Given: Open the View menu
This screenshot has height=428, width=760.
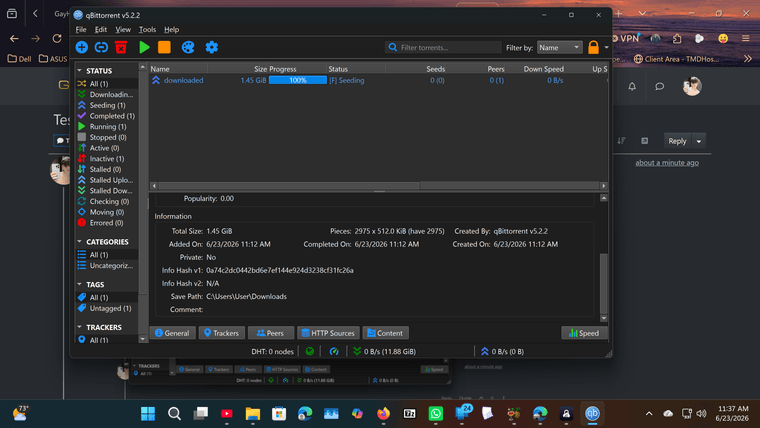Looking at the screenshot, I should click(x=123, y=30).
